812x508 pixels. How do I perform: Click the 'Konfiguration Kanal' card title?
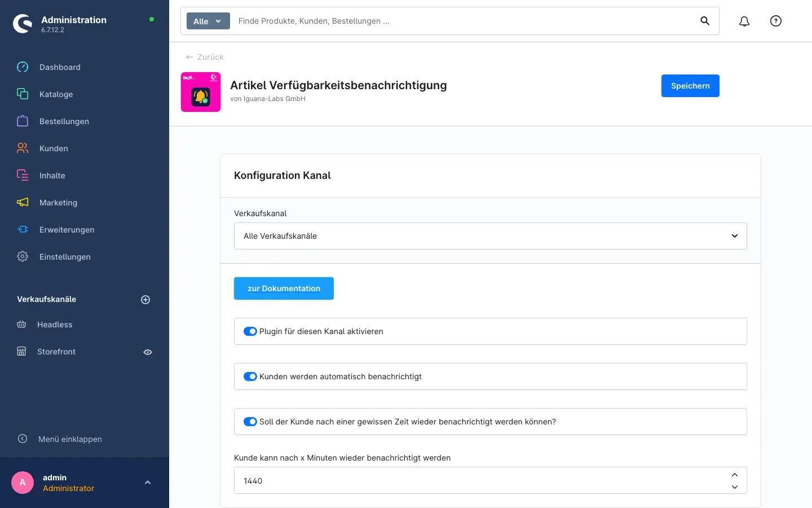pos(282,176)
